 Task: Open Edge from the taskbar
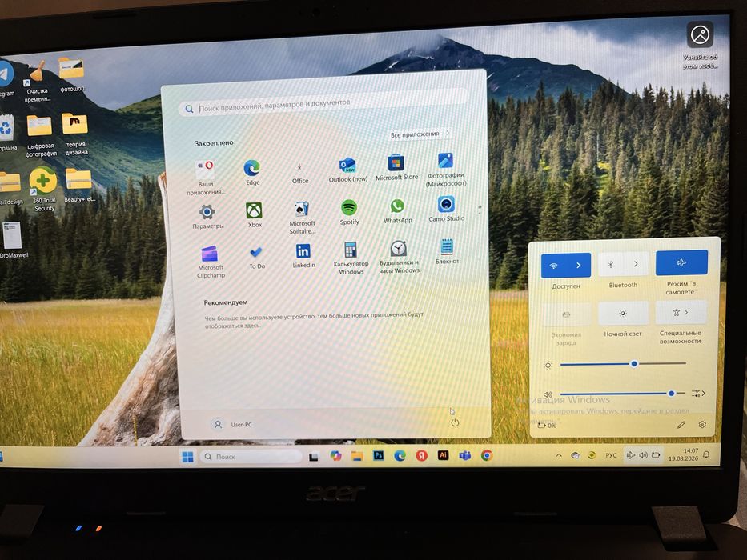click(400, 455)
